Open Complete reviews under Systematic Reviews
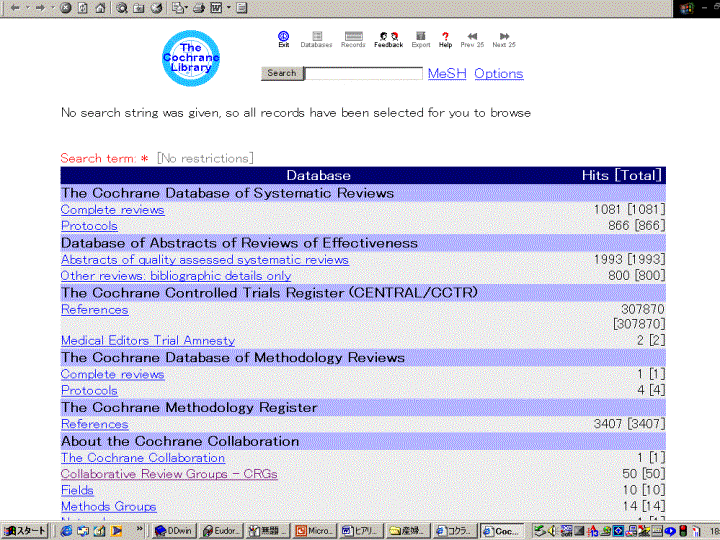720x540 pixels. pyautogui.click(x=112, y=210)
